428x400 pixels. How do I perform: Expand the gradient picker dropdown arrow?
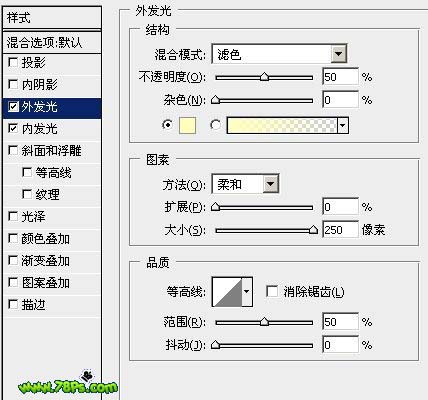[343, 125]
